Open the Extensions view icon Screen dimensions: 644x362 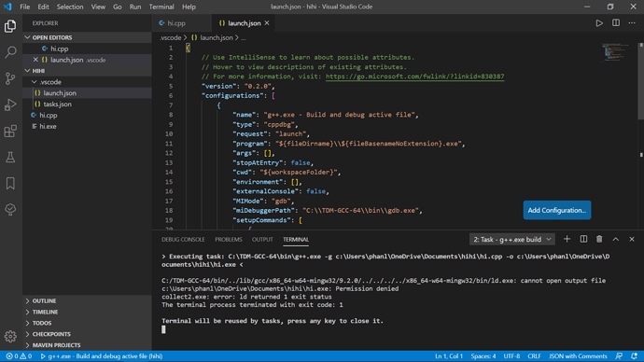pos(10,131)
